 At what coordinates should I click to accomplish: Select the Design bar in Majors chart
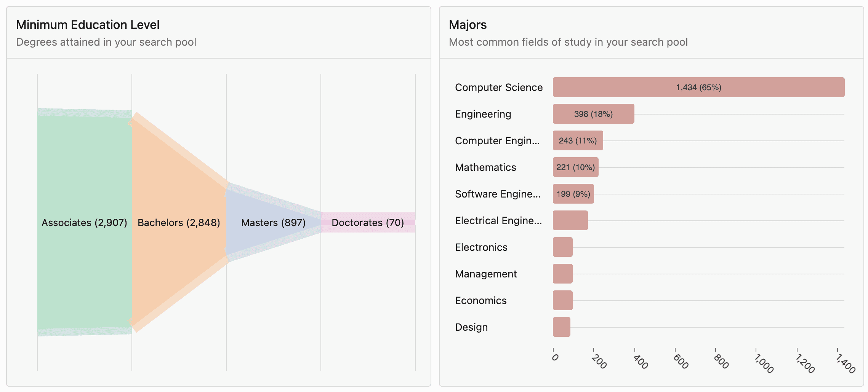(561, 327)
